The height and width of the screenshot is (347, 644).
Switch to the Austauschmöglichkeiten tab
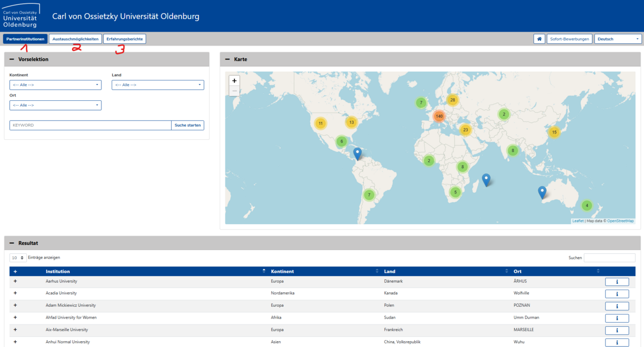pyautogui.click(x=75, y=39)
